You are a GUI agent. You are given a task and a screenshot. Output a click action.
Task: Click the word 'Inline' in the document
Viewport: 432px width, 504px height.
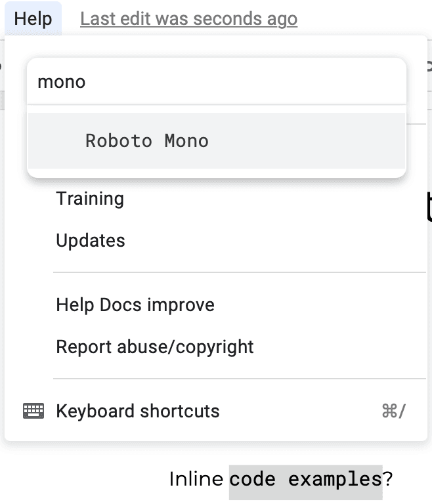click(196, 479)
